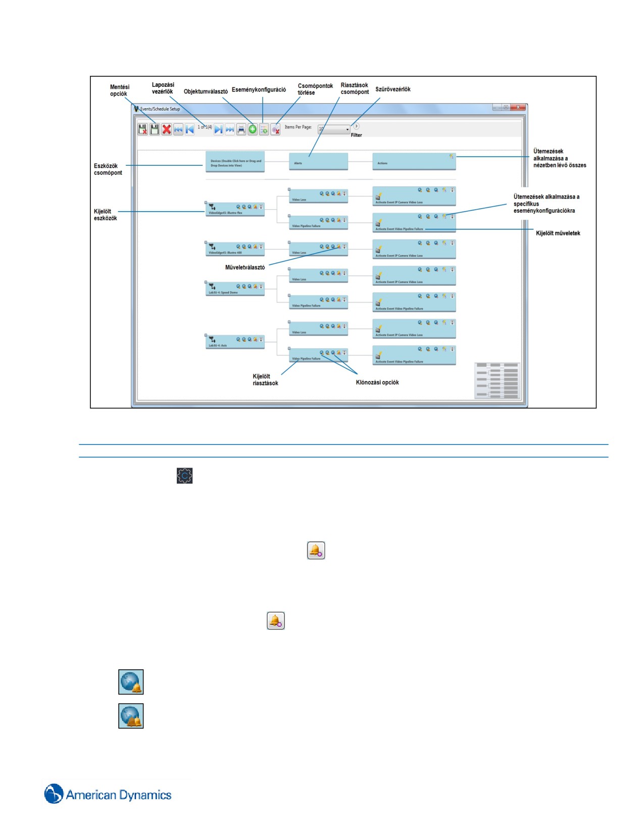
Task: Select illustra 400 Activate Event IP Camera Video Loss
Action: (x=414, y=250)
